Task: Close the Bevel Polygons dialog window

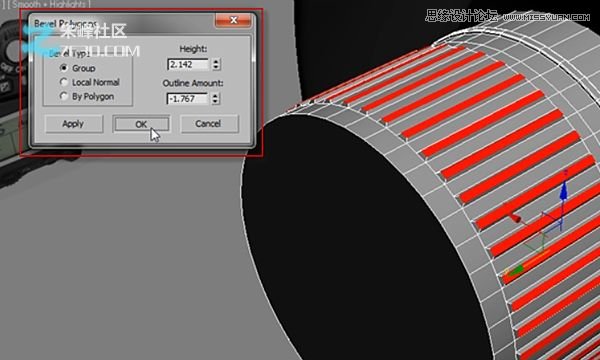Action: (233, 20)
